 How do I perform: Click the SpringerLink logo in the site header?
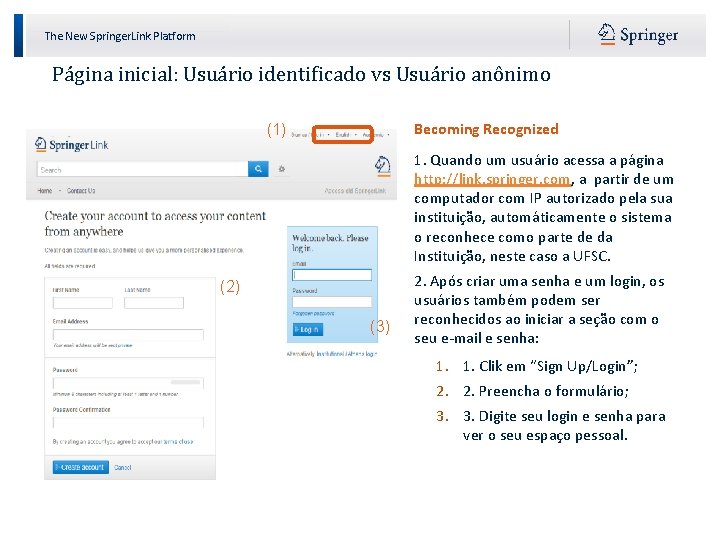pyautogui.click(x=72, y=145)
